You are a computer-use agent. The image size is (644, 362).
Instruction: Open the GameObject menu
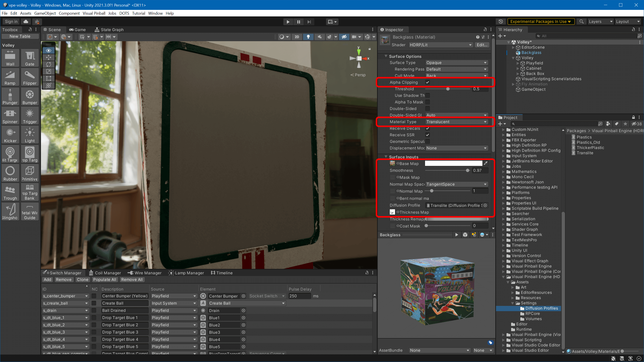[45, 13]
